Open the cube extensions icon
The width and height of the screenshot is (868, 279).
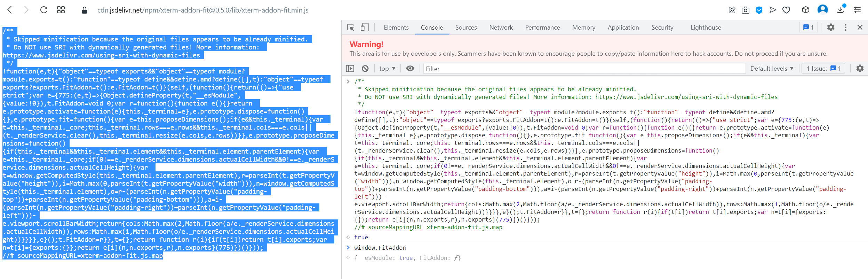pyautogui.click(x=806, y=10)
